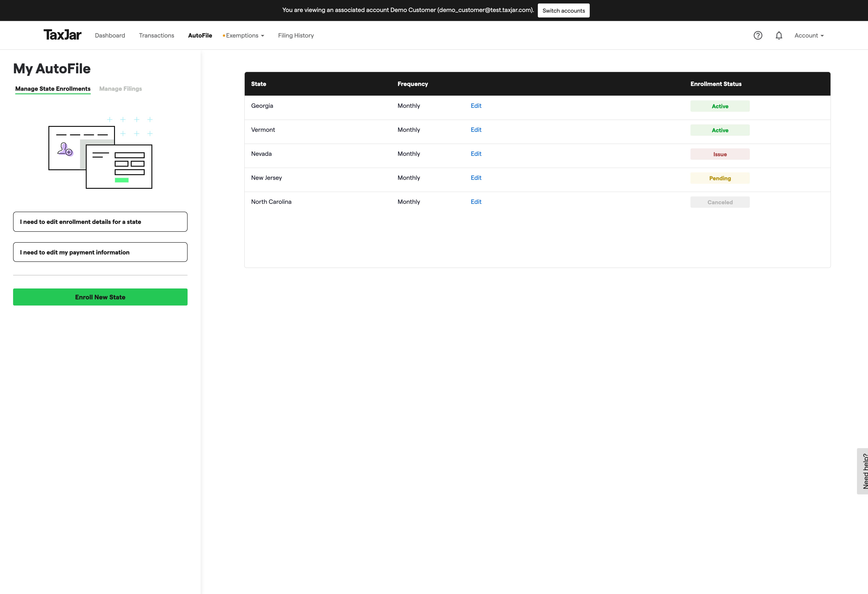Expand the Account dropdown menu
The width and height of the screenshot is (868, 594).
click(x=809, y=36)
